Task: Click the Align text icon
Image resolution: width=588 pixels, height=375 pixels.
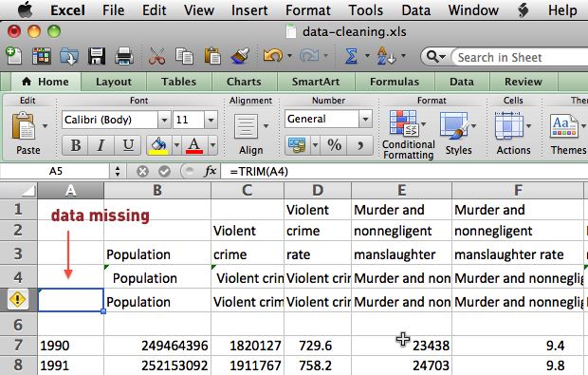Action: [246, 127]
